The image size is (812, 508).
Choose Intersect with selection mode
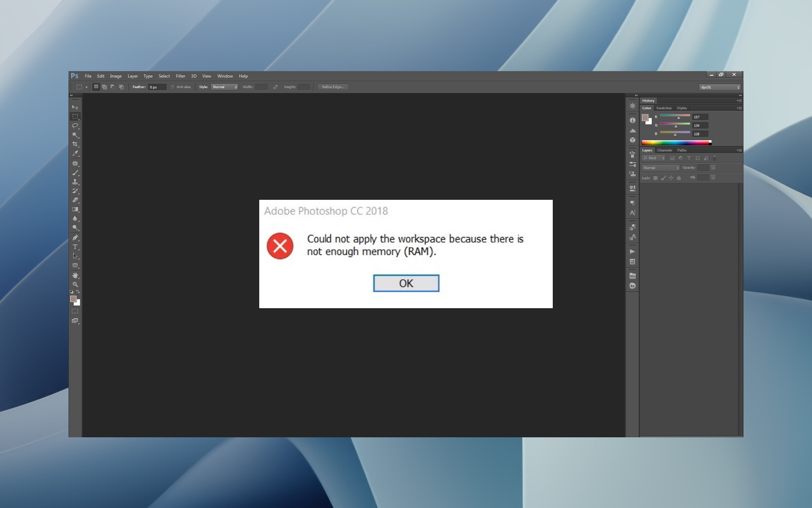click(x=121, y=87)
